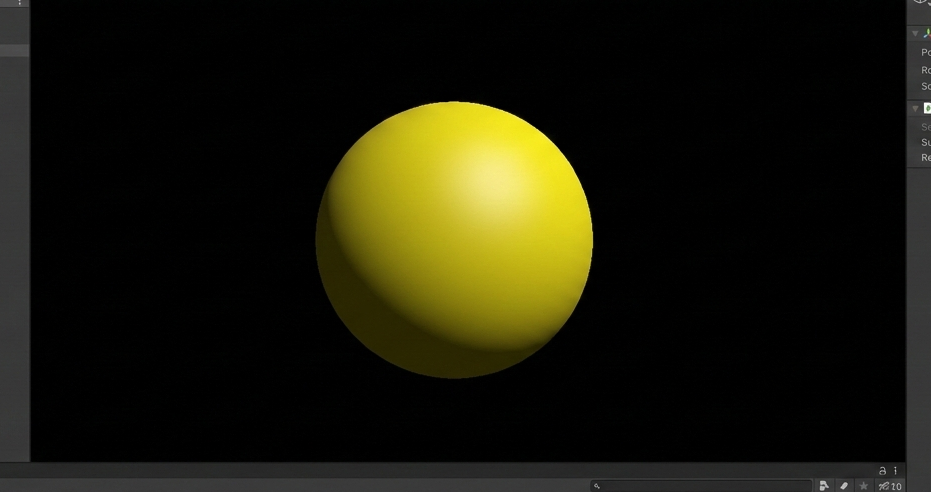Click the Position property label
Screen dimensions: 931x492
[x=925, y=53]
